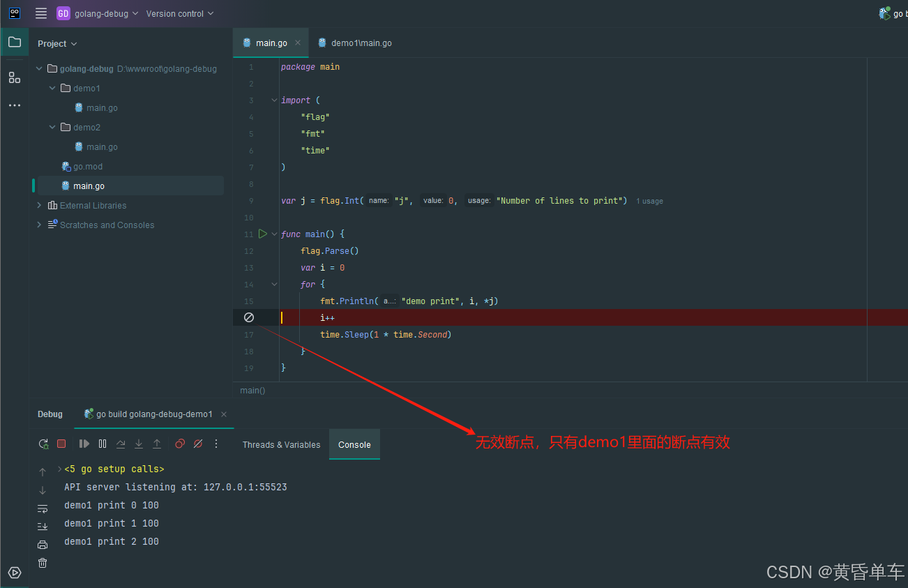This screenshot has height=588, width=908.
Task: Toggle Mute Breakpoints in debug toolbar
Action: [198, 444]
